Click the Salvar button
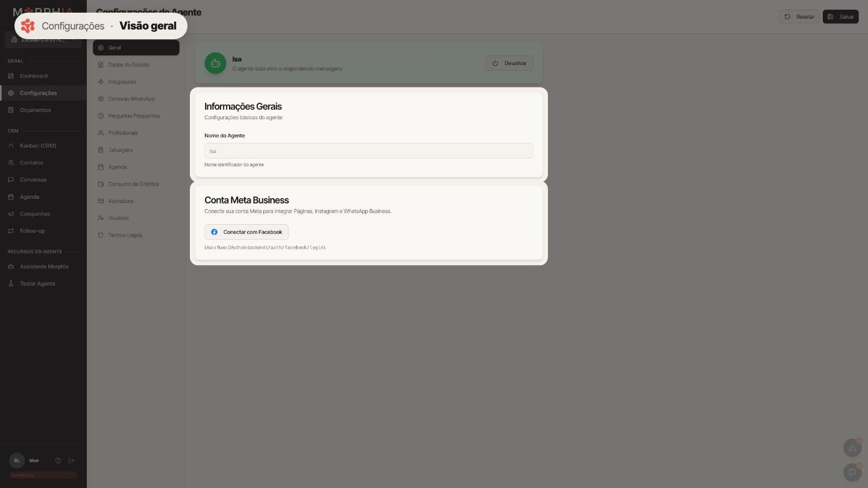Viewport: 868px width, 488px height. [840, 17]
